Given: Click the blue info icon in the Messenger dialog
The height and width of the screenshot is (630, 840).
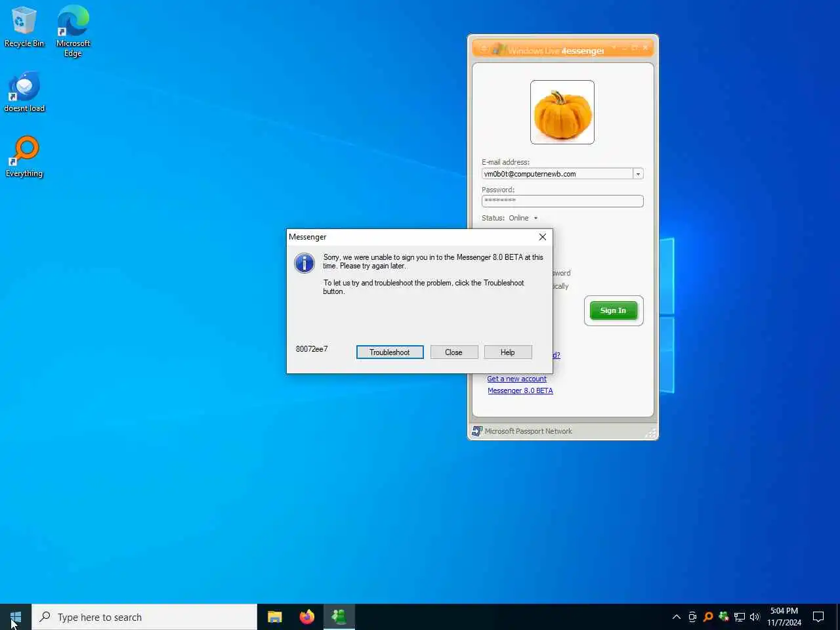Looking at the screenshot, I should coord(304,263).
